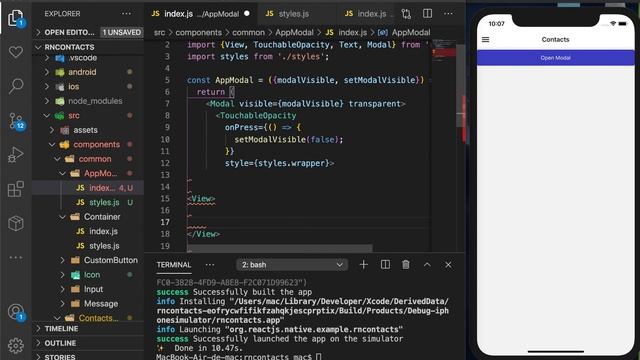
Task: Split the terminal panel
Action: pos(385,264)
